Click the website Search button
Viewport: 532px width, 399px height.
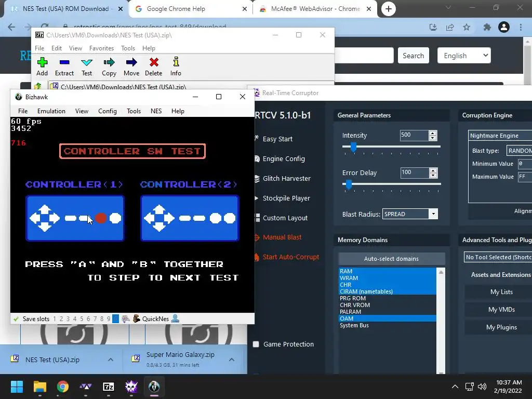pyautogui.click(x=413, y=56)
